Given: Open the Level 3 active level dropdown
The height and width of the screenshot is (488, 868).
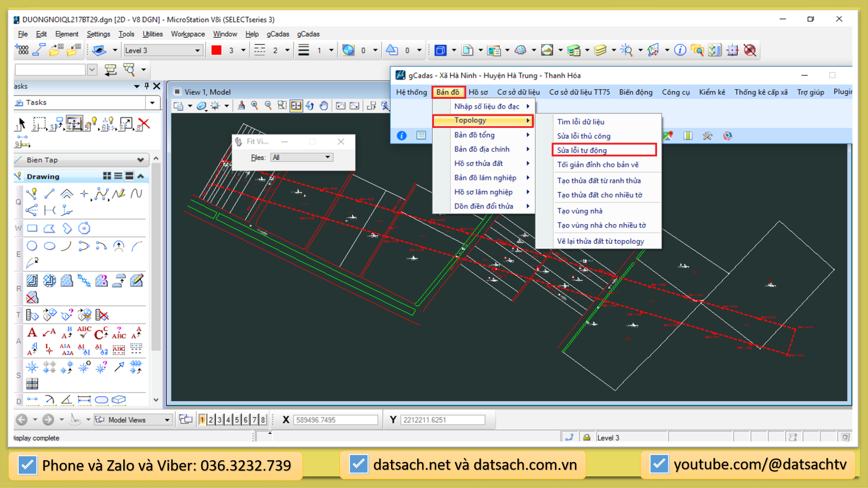Looking at the screenshot, I should (197, 50).
